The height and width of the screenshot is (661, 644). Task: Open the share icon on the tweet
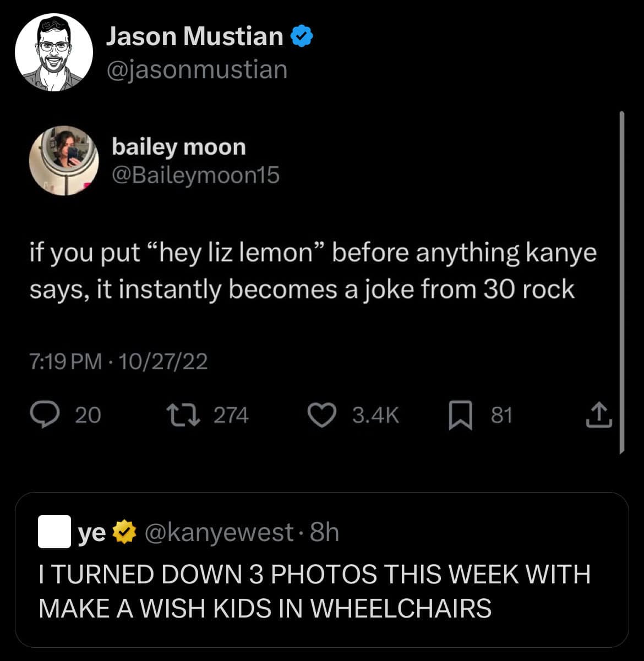click(x=599, y=416)
